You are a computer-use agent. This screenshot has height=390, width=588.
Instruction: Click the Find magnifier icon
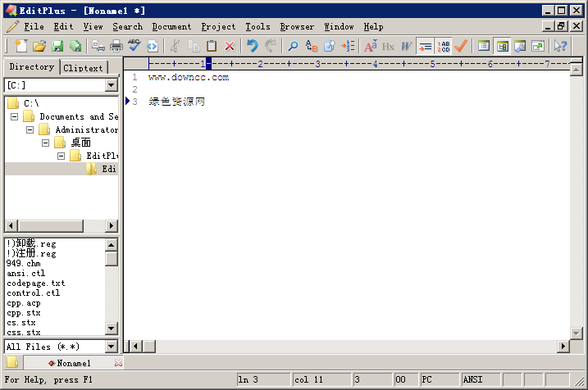pyautogui.click(x=292, y=47)
